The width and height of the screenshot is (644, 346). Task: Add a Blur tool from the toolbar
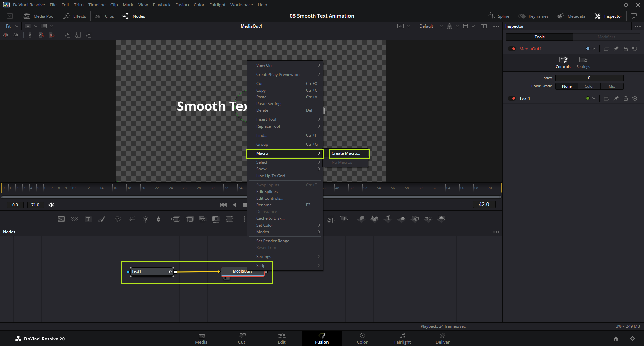click(x=158, y=219)
